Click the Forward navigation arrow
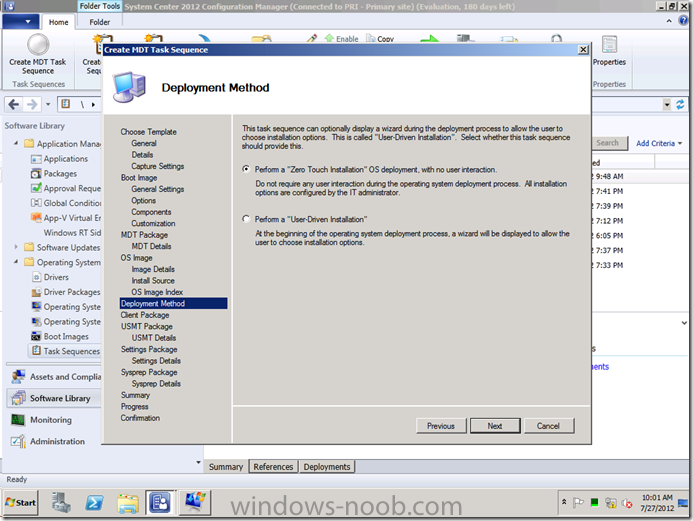This screenshot has width=693, height=521. pos(32,104)
